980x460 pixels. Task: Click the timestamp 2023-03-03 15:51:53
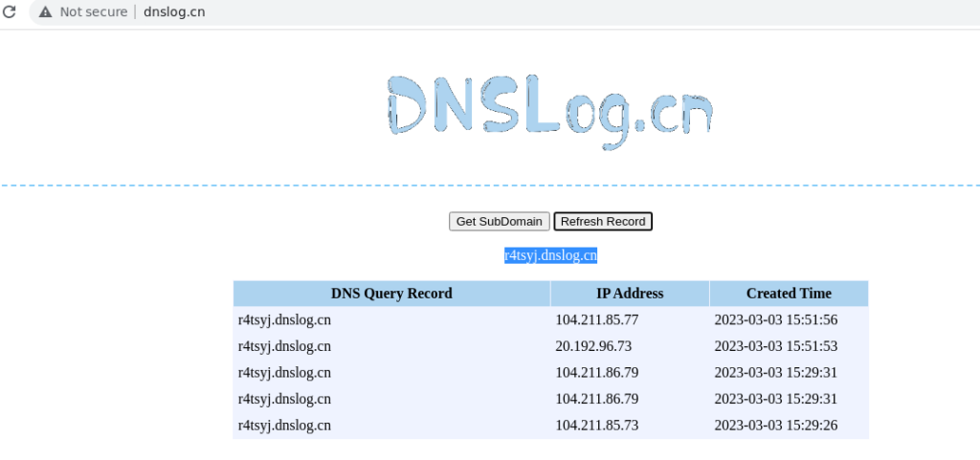tap(775, 346)
